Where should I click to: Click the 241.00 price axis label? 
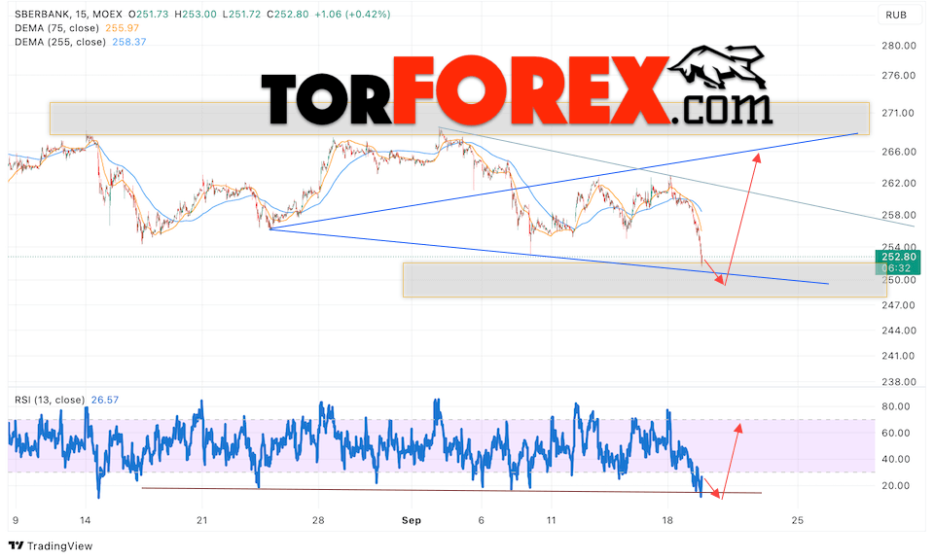click(898, 356)
